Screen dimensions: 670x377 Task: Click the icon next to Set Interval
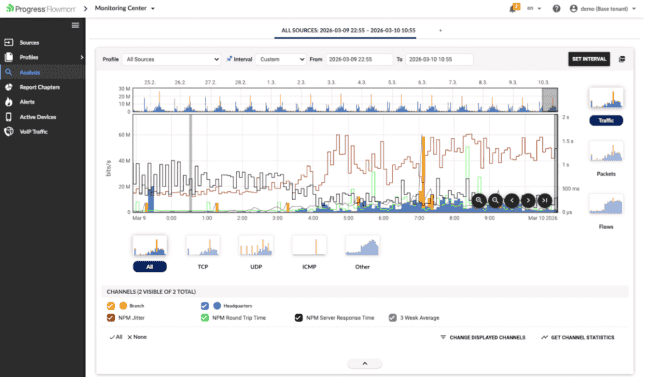point(622,59)
